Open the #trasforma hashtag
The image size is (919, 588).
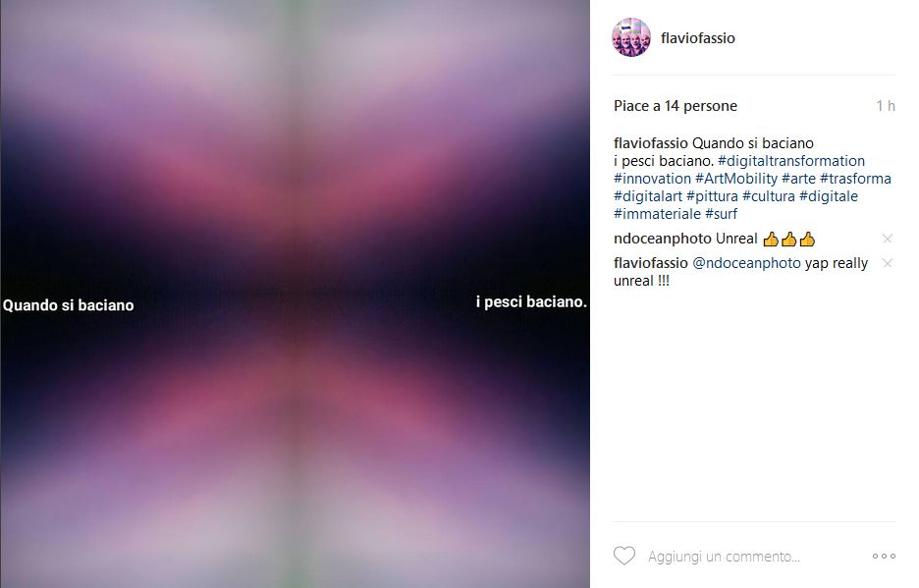[x=855, y=179]
